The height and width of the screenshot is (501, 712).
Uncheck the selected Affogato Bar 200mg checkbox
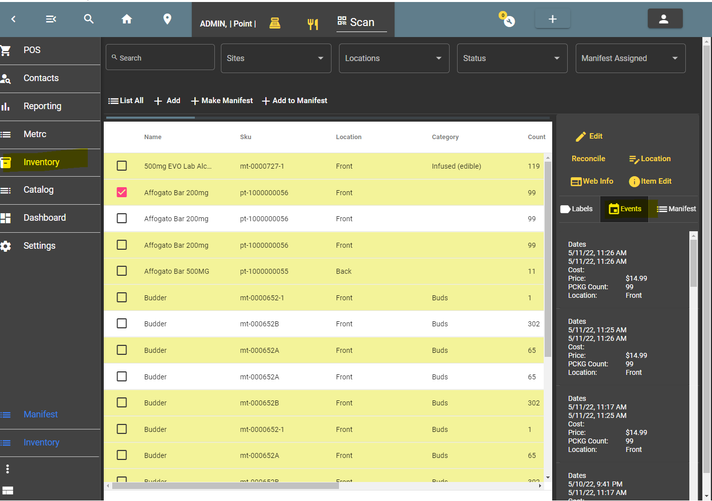pos(122,192)
